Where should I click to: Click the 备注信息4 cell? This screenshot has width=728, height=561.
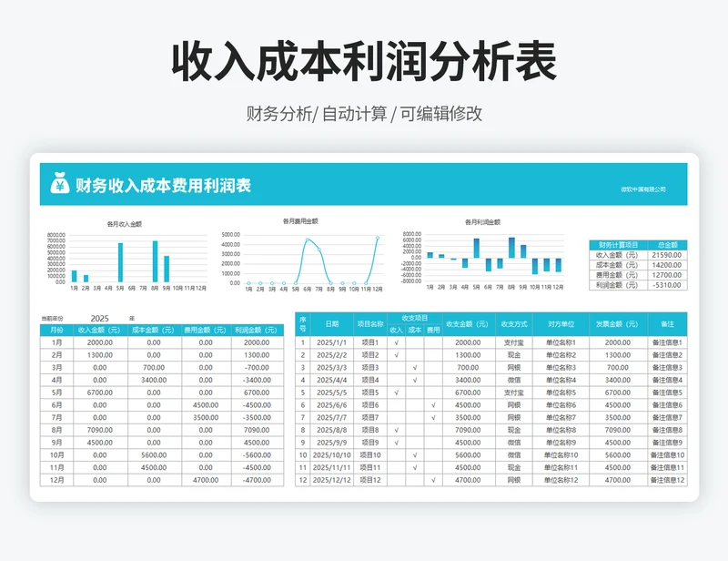[667, 380]
